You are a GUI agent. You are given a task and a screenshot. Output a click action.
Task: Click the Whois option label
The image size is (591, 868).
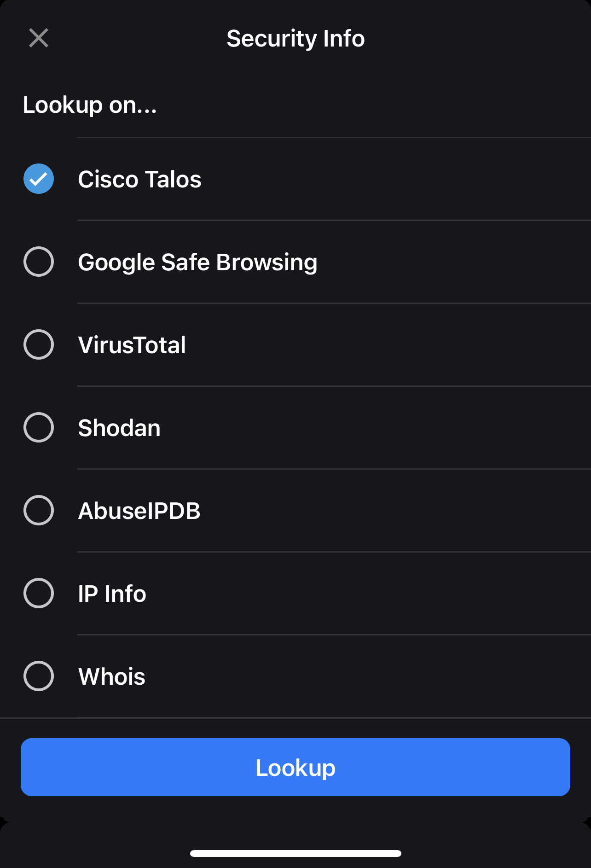(112, 677)
